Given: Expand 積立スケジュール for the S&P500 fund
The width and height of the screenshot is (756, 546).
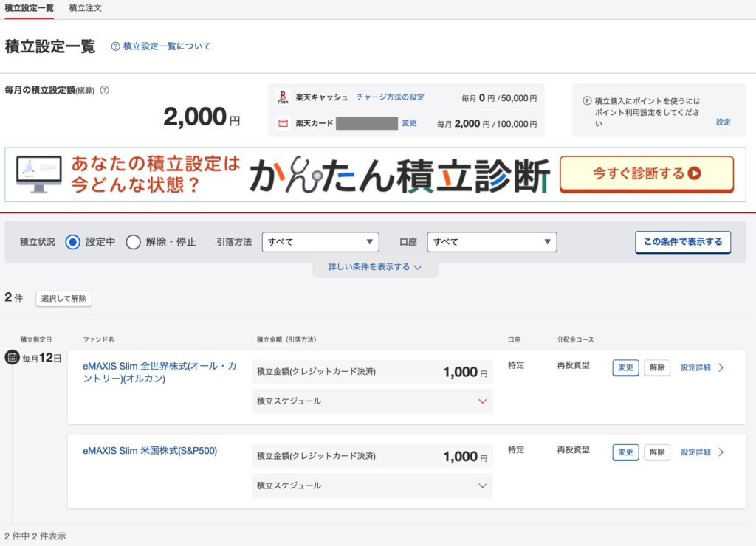Looking at the screenshot, I should pyautogui.click(x=482, y=485).
